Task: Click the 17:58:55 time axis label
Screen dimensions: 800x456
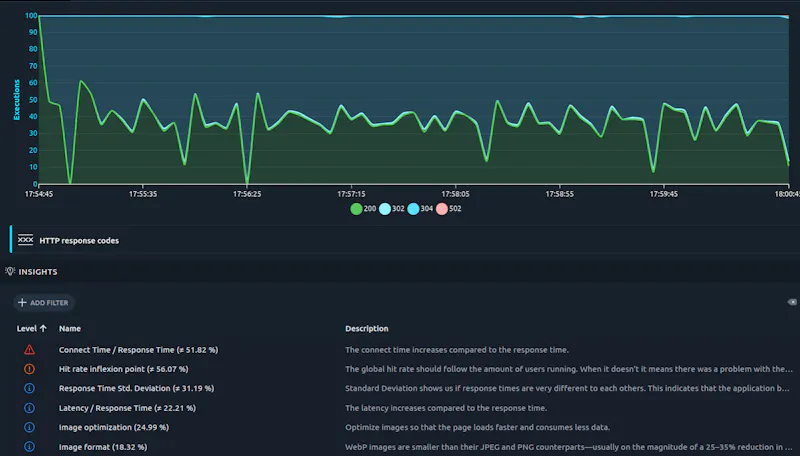Action: tap(559, 194)
